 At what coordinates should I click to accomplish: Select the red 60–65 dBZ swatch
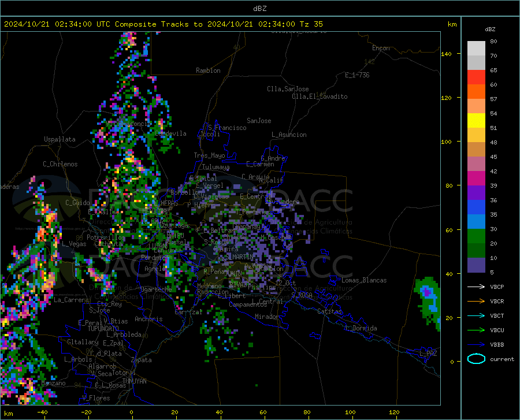[476, 77]
